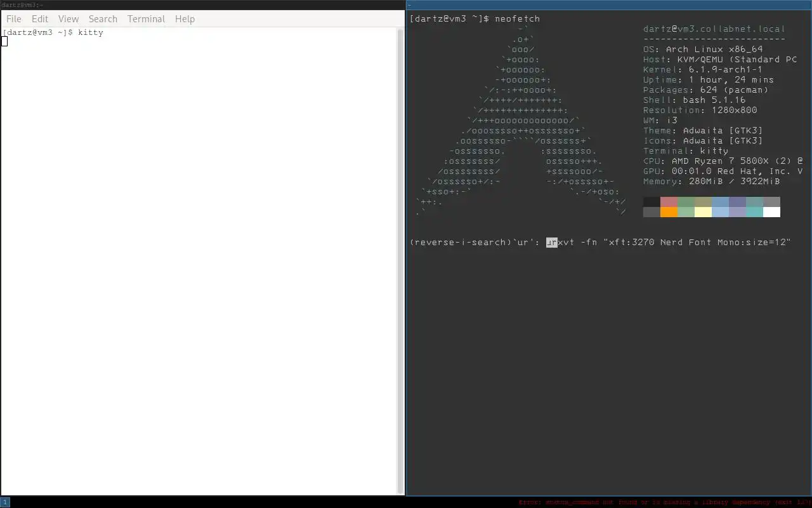Click the 'Host: KVM/QEMU' line
Viewport: 812px width, 508px height.
(720, 60)
